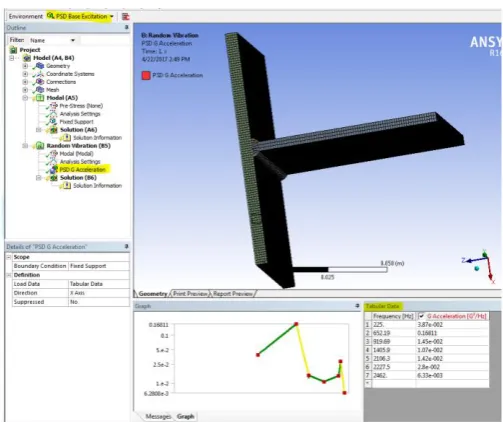This screenshot has height=422, width=503.
Task: Collapse the Definition section in details
Action: point(9,275)
